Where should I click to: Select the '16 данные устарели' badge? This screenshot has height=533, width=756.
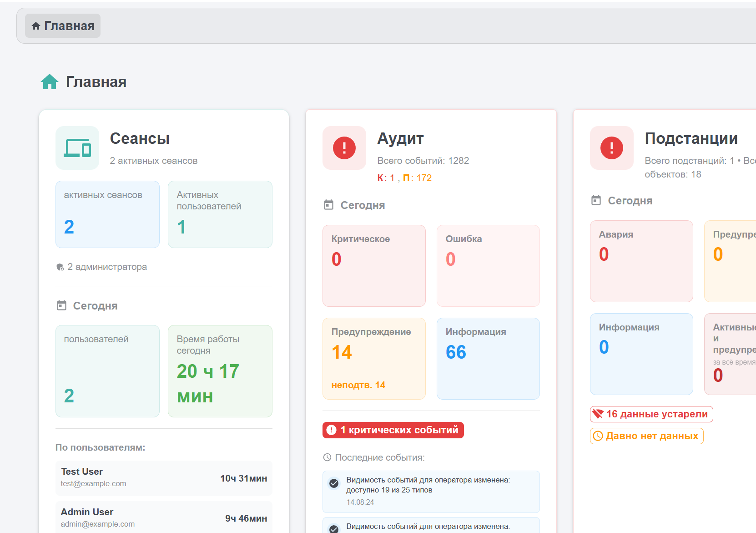(x=651, y=414)
